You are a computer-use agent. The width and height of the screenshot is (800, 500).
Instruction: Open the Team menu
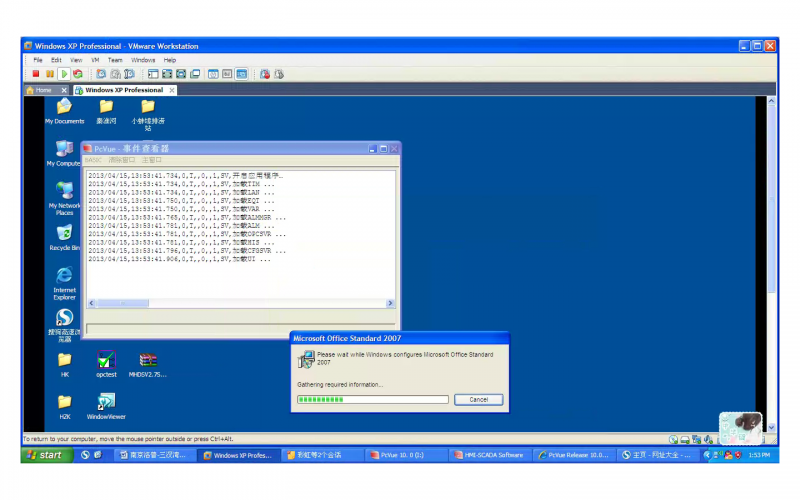click(x=115, y=60)
